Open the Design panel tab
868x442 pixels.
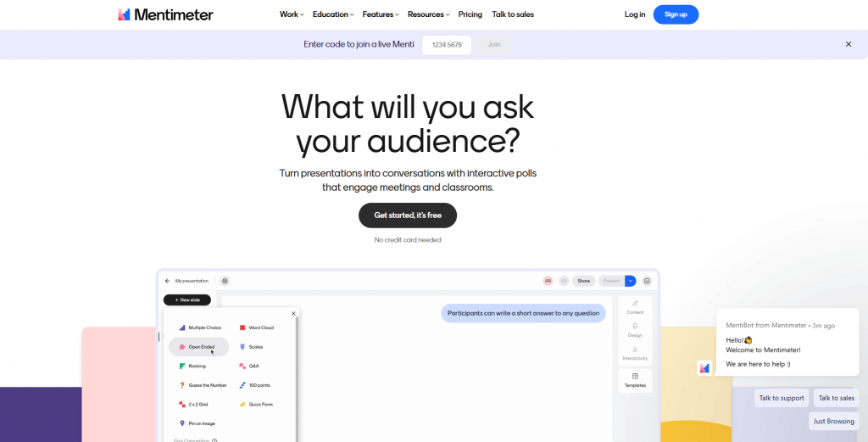(635, 331)
